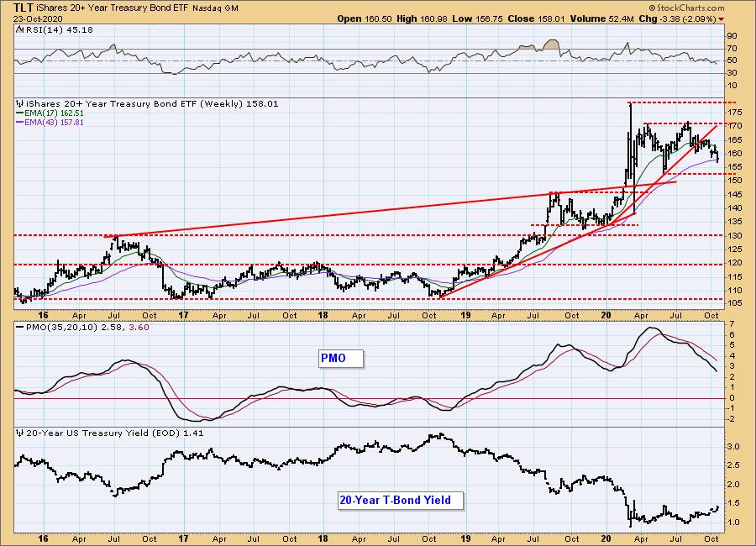Click the 90 level on the RSI axis
Screen dimensions: 756x546
click(732, 35)
